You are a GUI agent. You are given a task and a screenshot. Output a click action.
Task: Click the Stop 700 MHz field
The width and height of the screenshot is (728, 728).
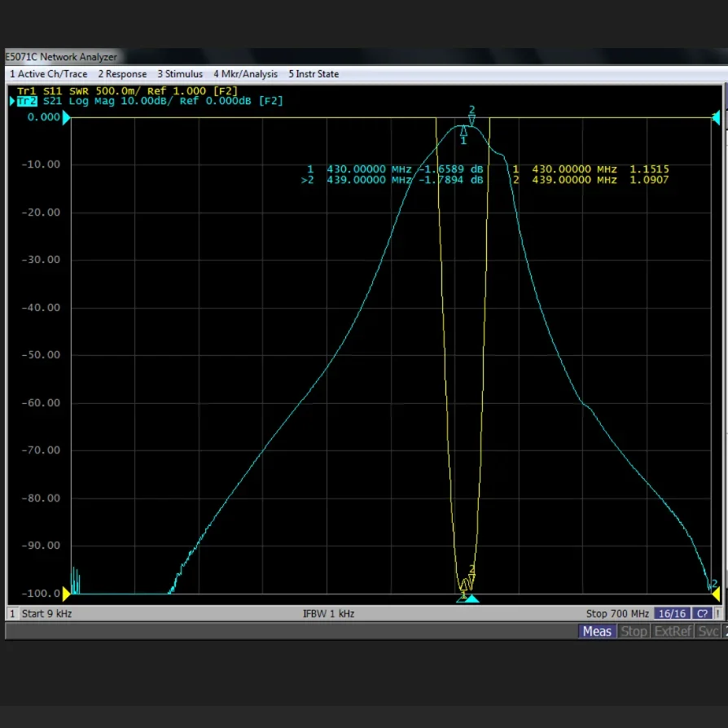point(617,613)
